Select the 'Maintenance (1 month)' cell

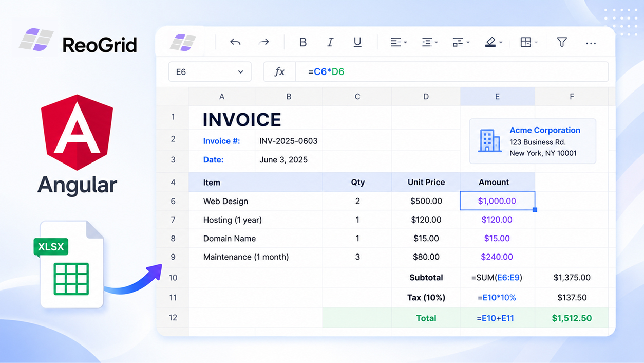click(256, 257)
